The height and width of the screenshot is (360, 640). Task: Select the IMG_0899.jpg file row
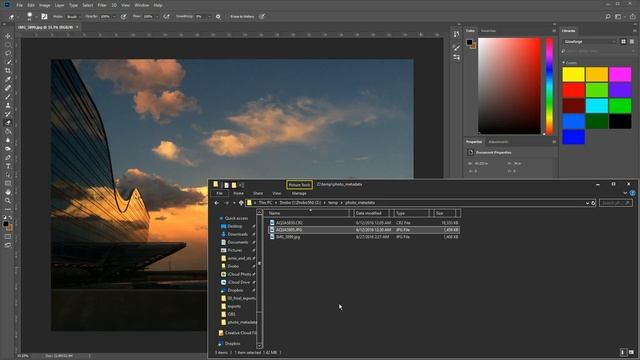click(x=364, y=237)
